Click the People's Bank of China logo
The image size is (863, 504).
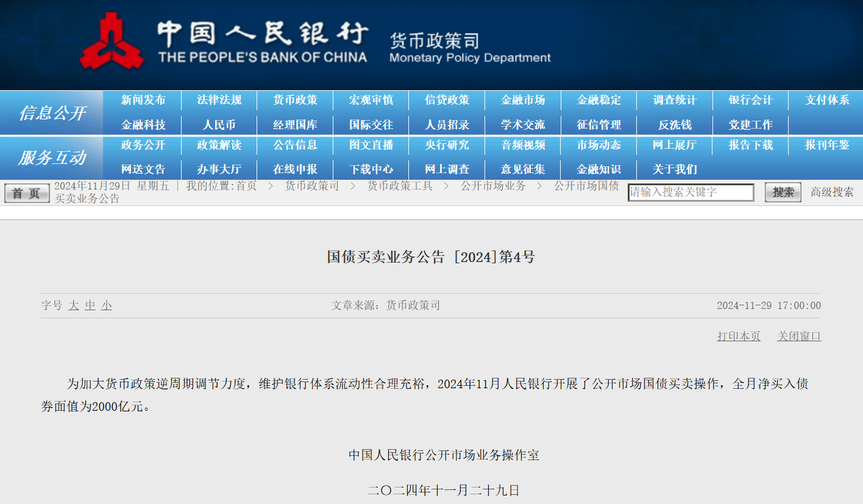[112, 41]
